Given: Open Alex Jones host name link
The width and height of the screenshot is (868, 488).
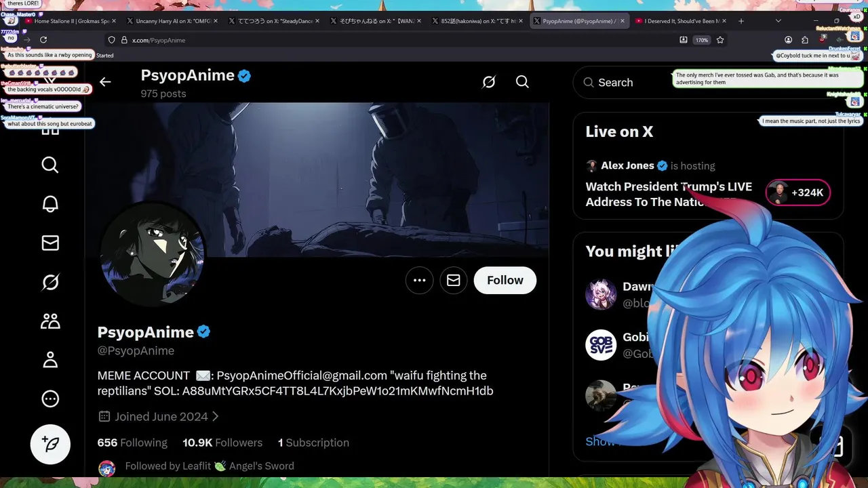Looking at the screenshot, I should click(x=627, y=165).
